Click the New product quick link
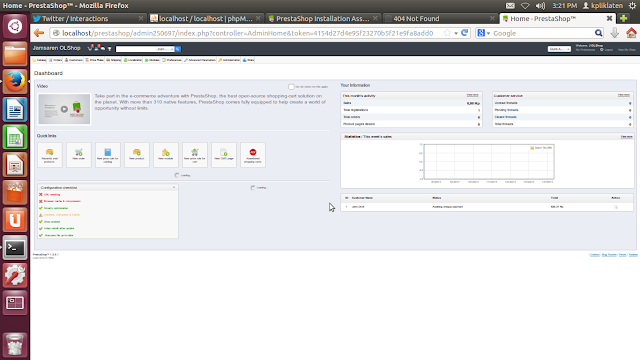Screen dimensions: 640x360 (137, 155)
